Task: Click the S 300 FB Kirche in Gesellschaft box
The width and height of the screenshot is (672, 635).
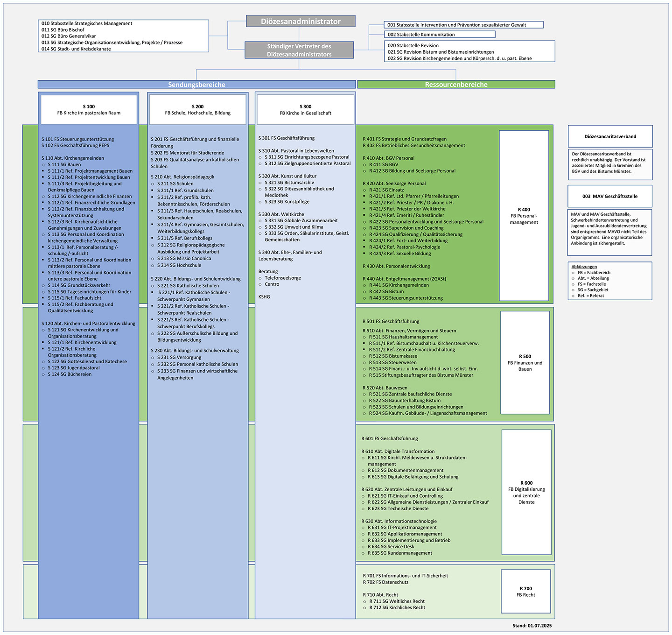Action: 305,110
